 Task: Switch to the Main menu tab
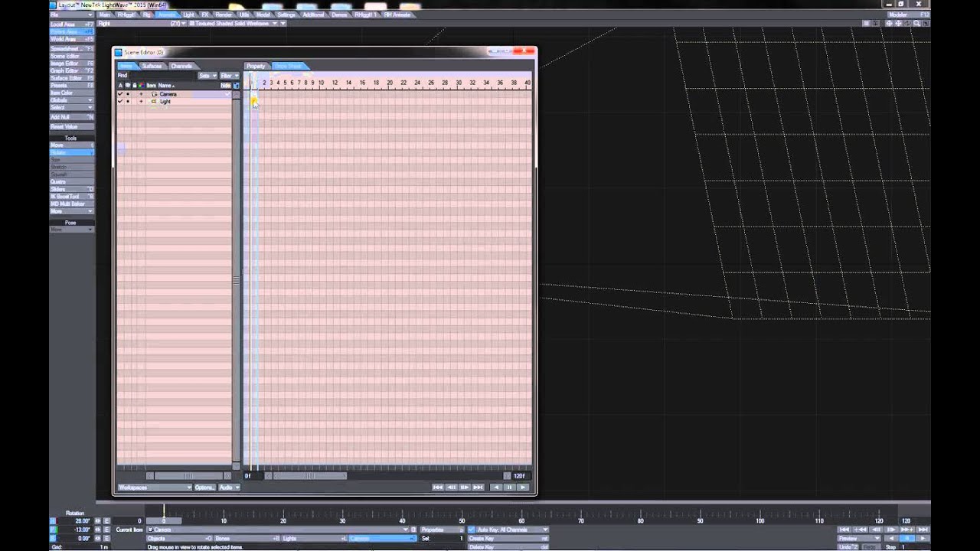click(x=104, y=15)
